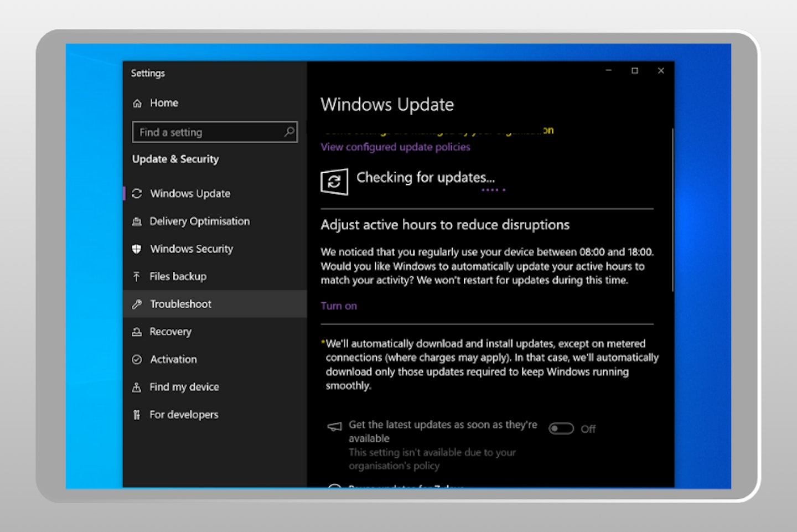797x532 pixels.
Task: Click the For developers icon
Action: (137, 415)
